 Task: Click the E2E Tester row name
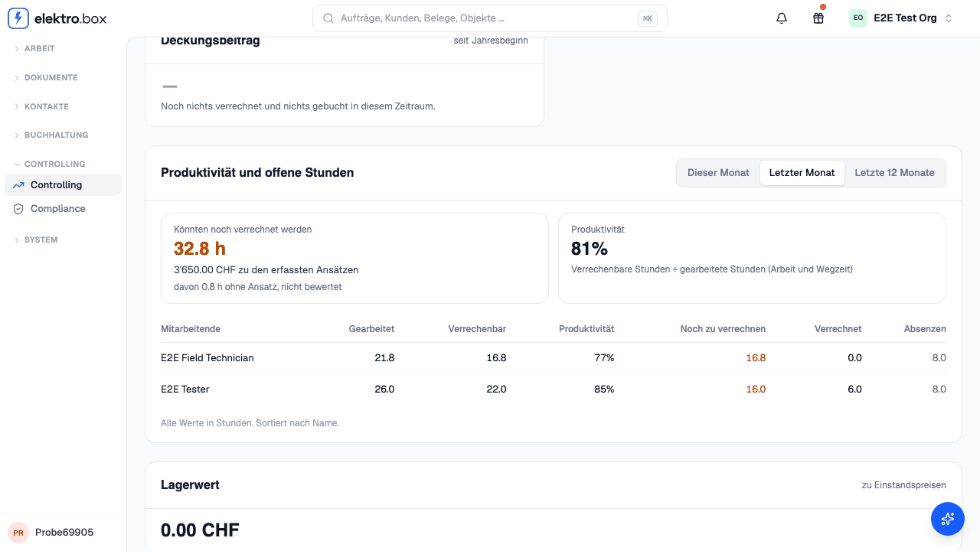(185, 390)
